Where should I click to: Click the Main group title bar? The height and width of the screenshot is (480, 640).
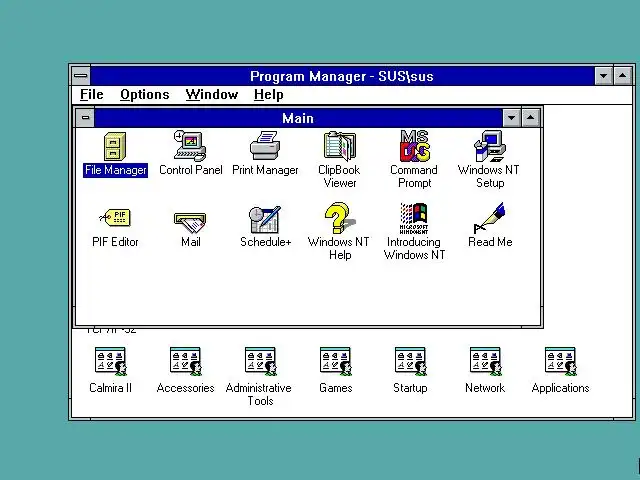[x=298, y=118]
